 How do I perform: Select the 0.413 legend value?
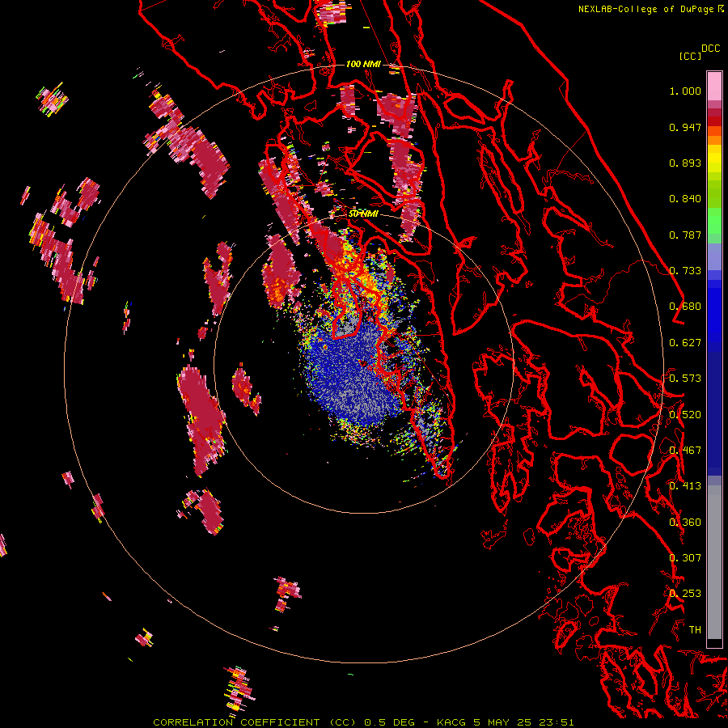pos(685,486)
